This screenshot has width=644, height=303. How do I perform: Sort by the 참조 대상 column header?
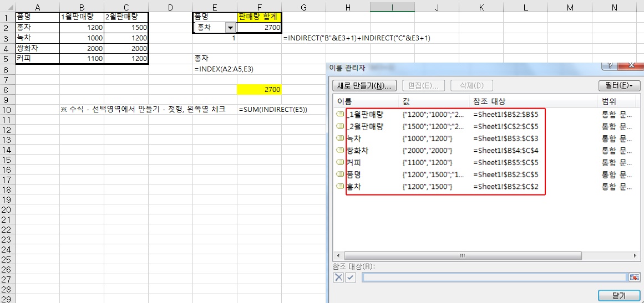pos(533,101)
